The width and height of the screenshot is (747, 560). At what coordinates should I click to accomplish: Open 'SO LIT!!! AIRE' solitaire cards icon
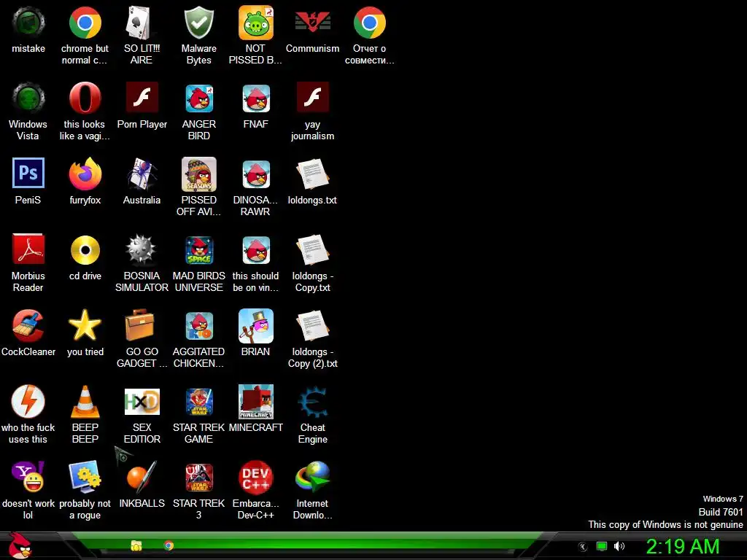[x=142, y=23]
